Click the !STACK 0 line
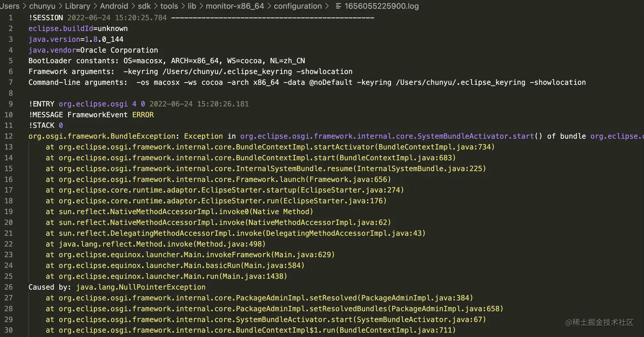This screenshot has width=644, height=337. (46, 125)
